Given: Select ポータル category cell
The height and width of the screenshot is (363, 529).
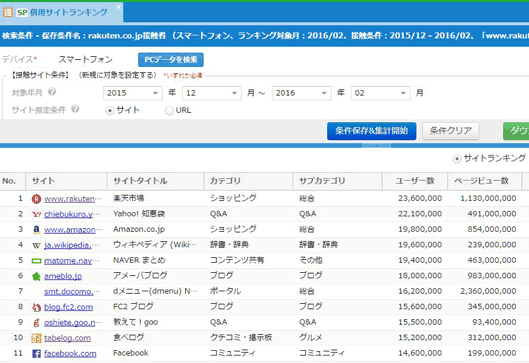Looking at the screenshot, I should tap(225, 291).
